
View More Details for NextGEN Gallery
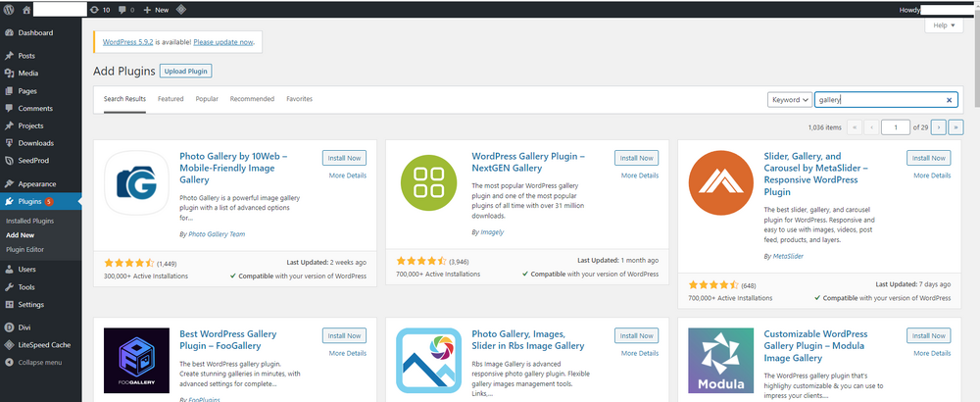(640, 176)
